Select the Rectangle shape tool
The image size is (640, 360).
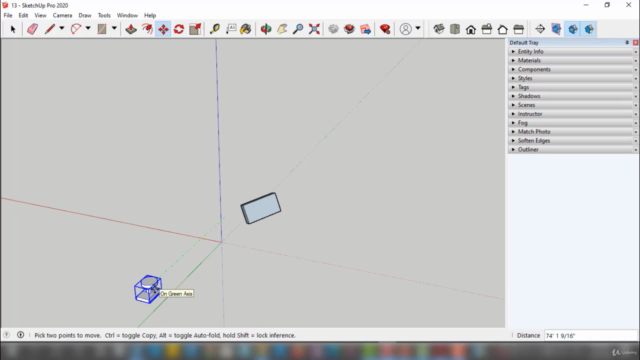pos(102,29)
